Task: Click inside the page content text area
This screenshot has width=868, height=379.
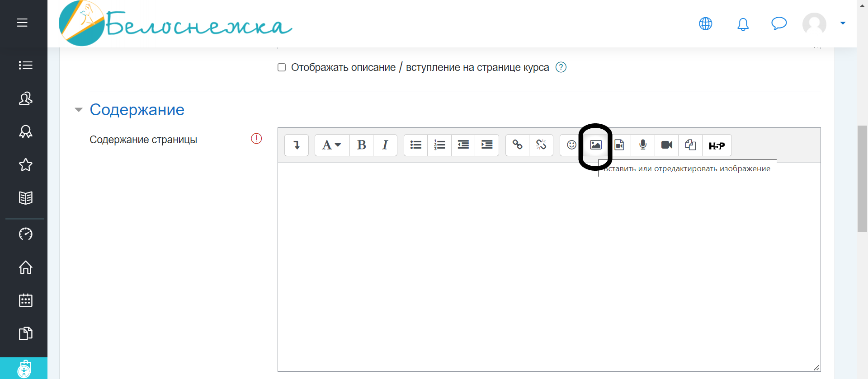Action: (549, 267)
